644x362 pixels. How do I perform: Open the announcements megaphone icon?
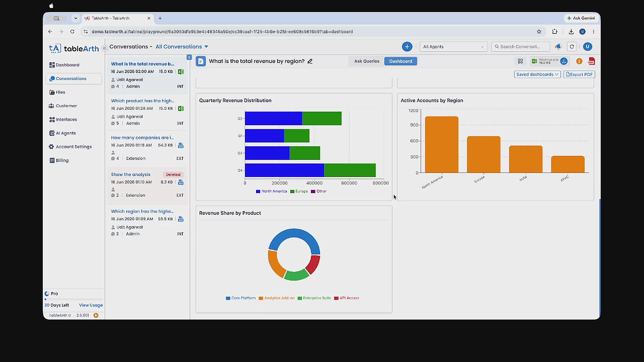pos(558,47)
